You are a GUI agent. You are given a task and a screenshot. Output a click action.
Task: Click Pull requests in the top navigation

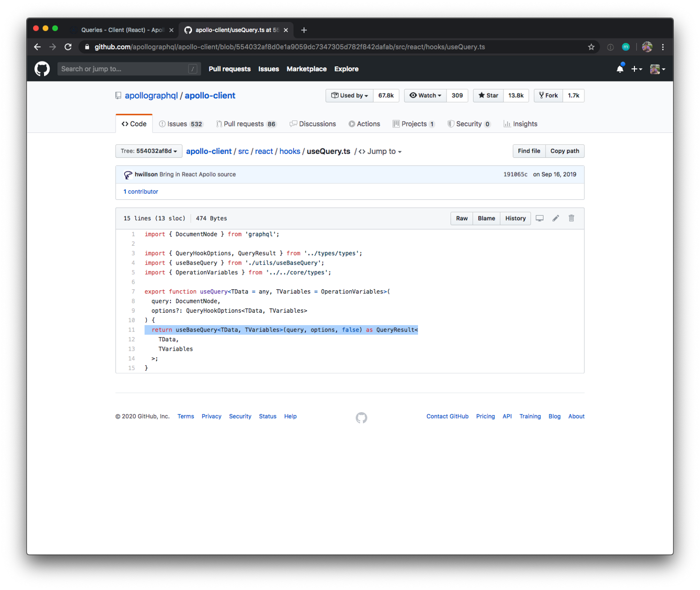click(x=229, y=69)
